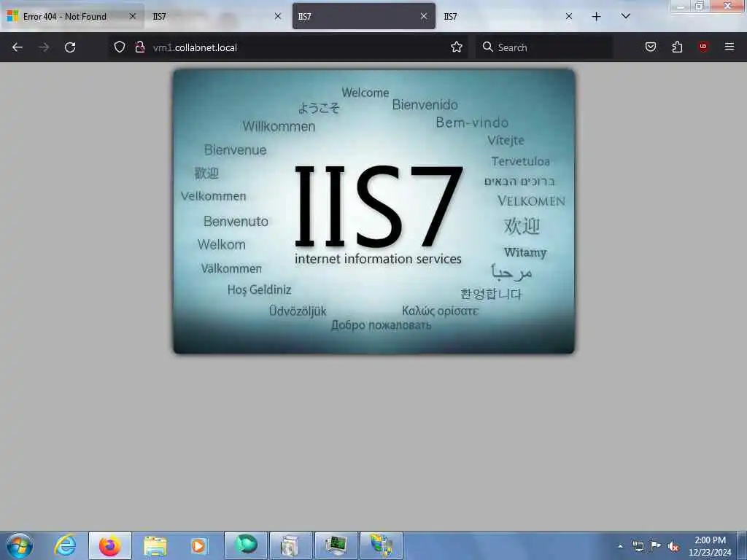Open the Firefox application hamburger menu
The height and width of the screenshot is (560, 747).
pyautogui.click(x=729, y=47)
